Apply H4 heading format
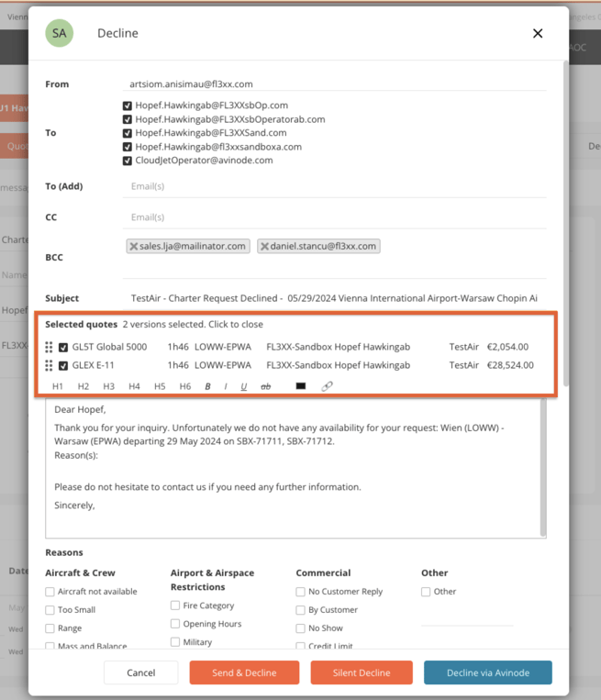 (x=134, y=386)
